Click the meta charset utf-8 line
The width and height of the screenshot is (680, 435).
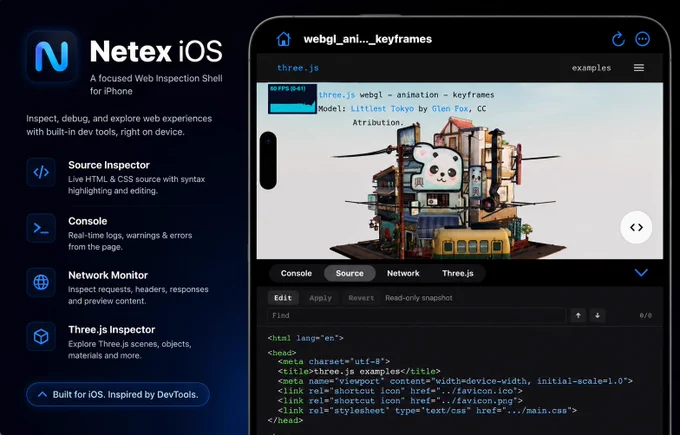pos(334,361)
